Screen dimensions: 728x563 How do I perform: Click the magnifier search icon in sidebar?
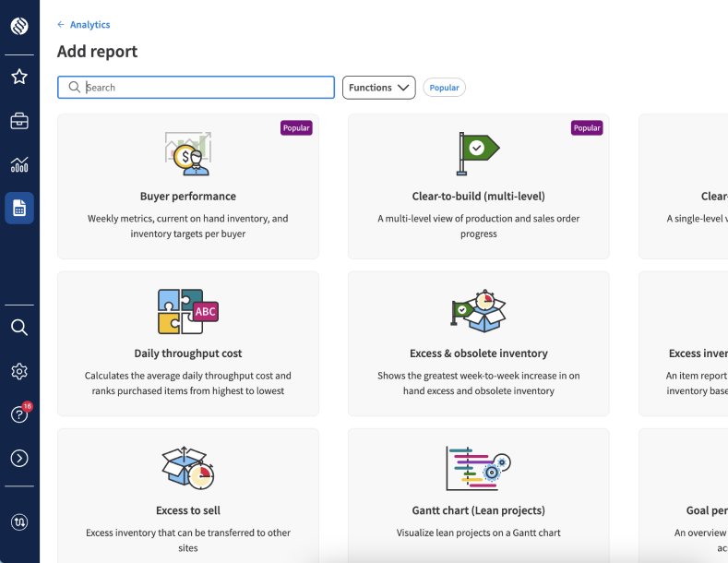click(x=19, y=328)
